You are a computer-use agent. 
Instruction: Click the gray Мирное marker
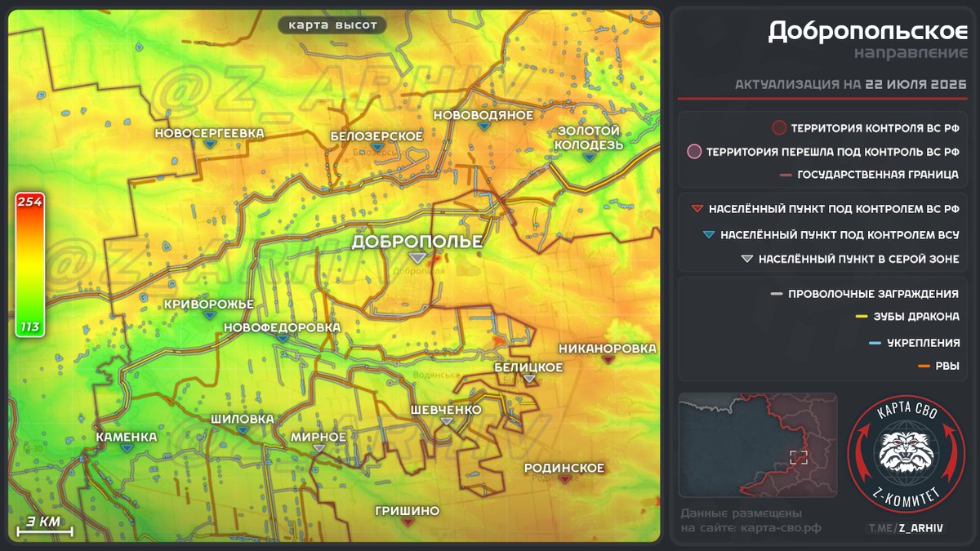point(319,449)
